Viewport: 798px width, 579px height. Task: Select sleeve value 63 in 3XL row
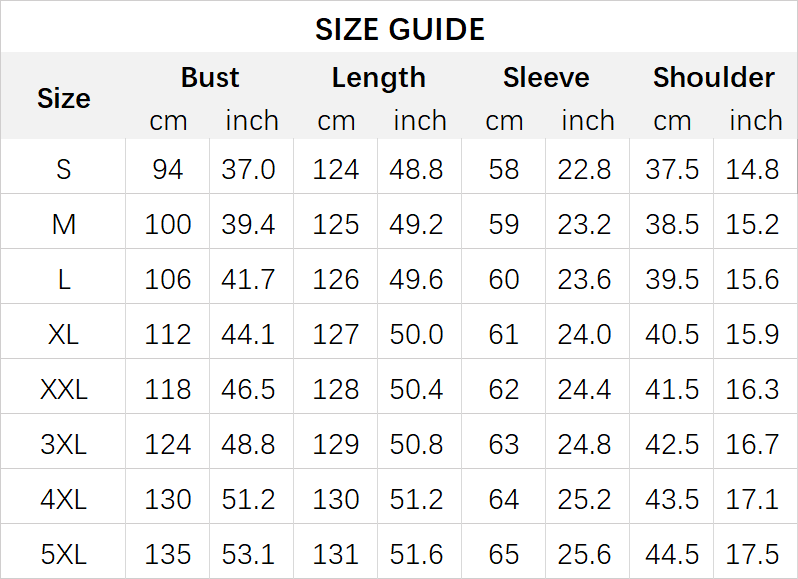pos(504,444)
